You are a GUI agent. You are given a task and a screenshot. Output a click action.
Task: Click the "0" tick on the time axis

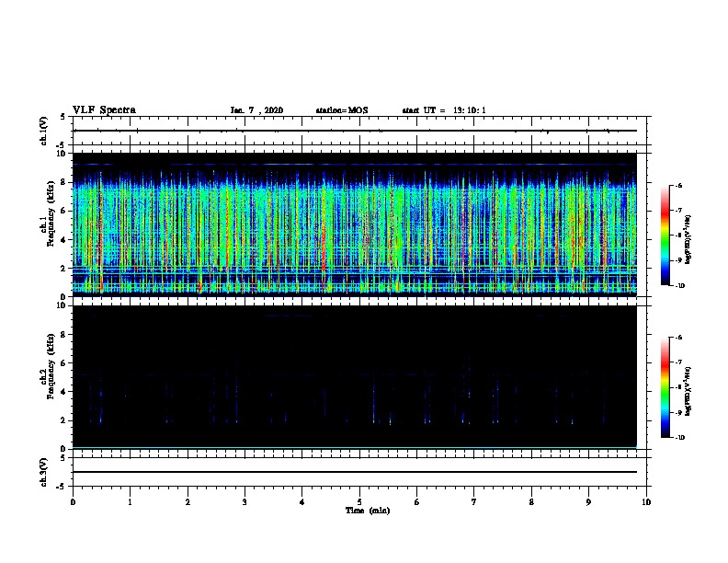pos(73,502)
